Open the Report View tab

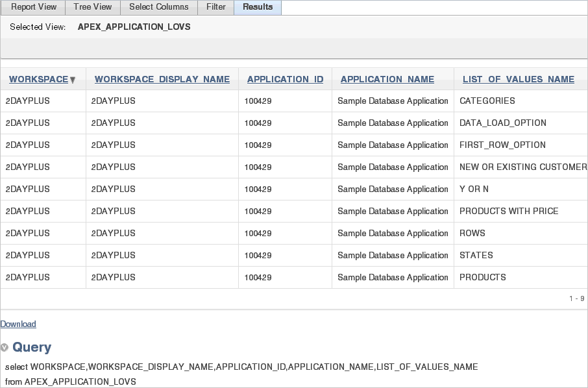(33, 7)
